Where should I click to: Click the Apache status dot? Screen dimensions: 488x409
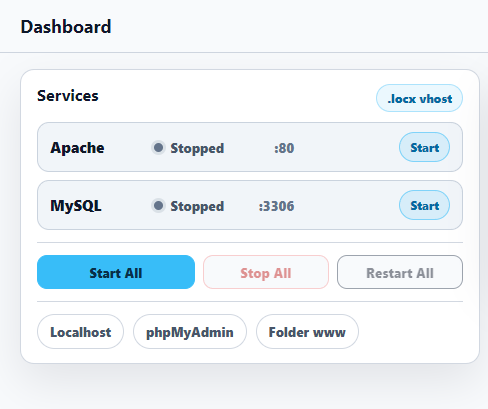tap(158, 147)
